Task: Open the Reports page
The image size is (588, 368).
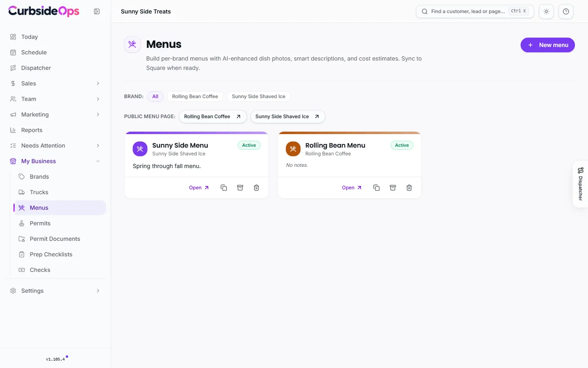Action: (55, 130)
